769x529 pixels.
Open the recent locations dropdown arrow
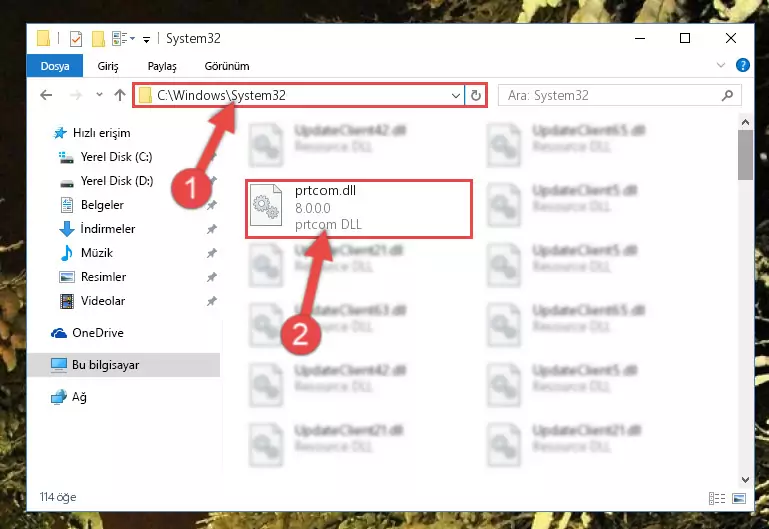(99, 95)
